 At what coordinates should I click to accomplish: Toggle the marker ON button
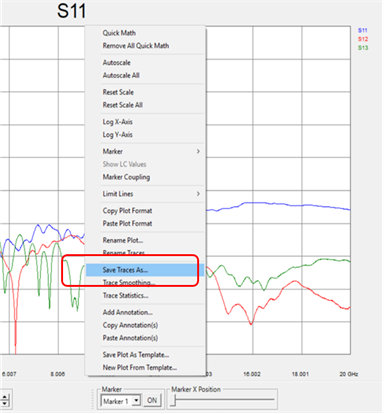click(x=152, y=401)
